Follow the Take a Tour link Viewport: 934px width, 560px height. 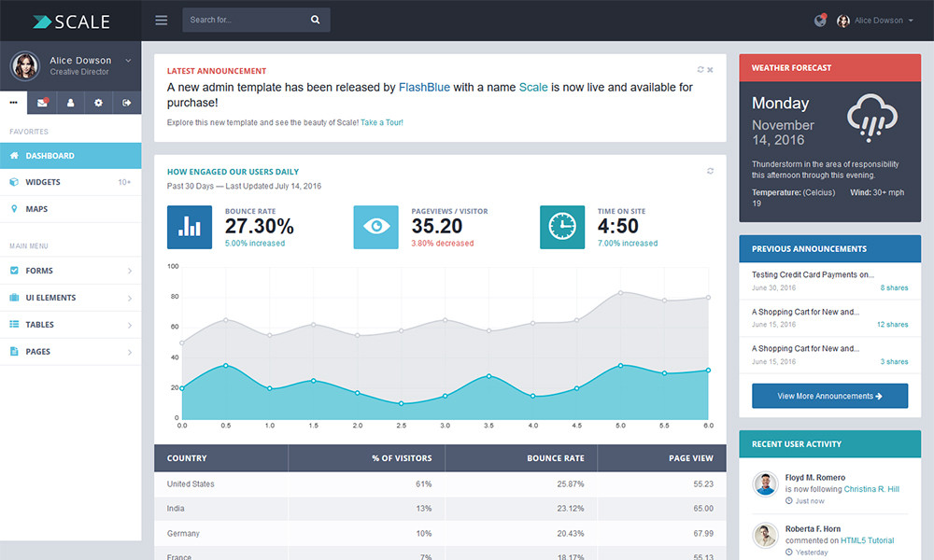[382, 122]
